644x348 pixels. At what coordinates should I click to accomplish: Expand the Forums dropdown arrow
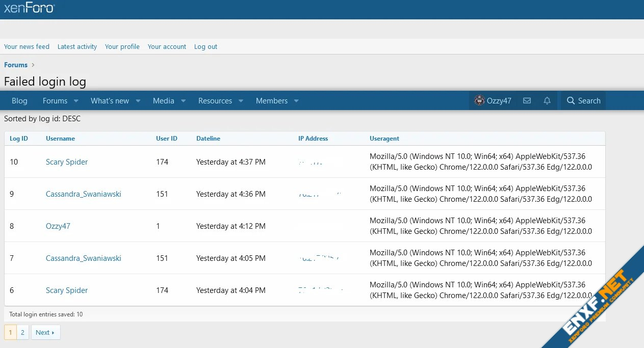click(x=76, y=101)
